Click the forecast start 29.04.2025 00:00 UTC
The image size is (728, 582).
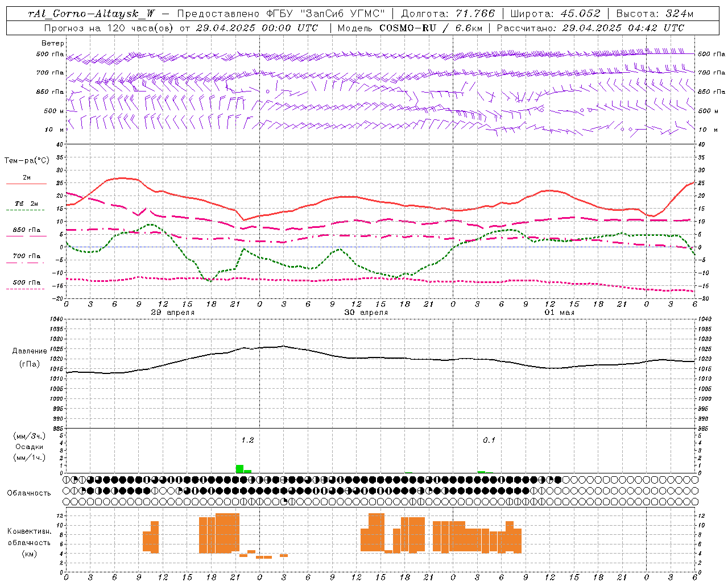pyautogui.click(x=257, y=28)
